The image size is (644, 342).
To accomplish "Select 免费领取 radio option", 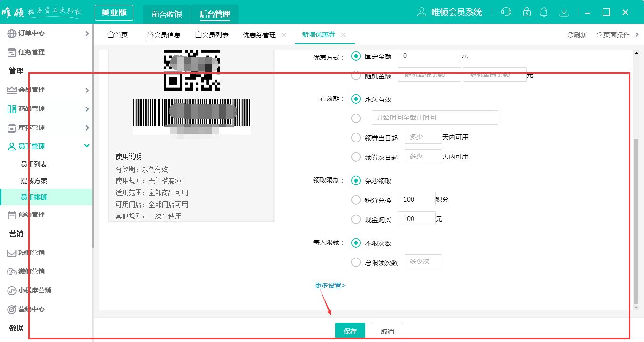I will (356, 181).
